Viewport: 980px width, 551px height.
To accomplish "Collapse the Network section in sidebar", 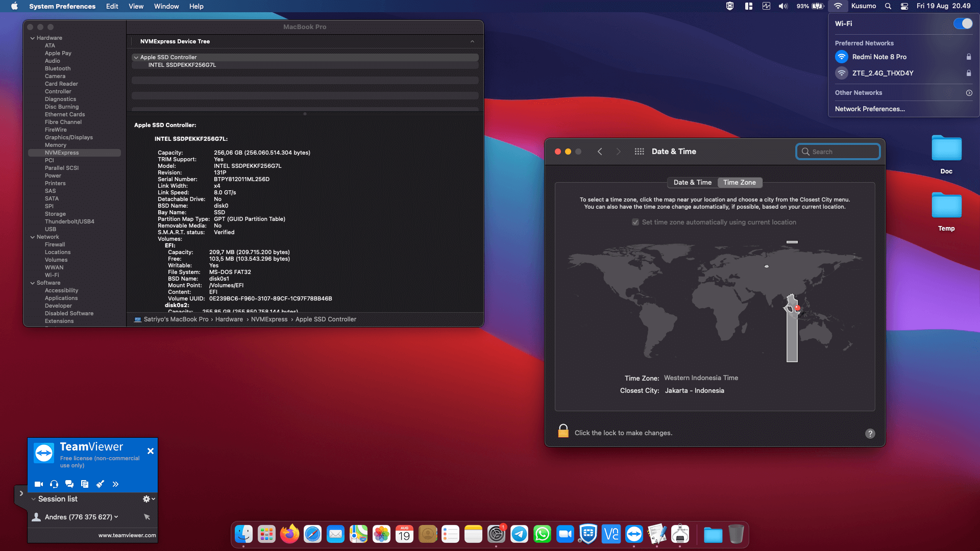I will 33,237.
